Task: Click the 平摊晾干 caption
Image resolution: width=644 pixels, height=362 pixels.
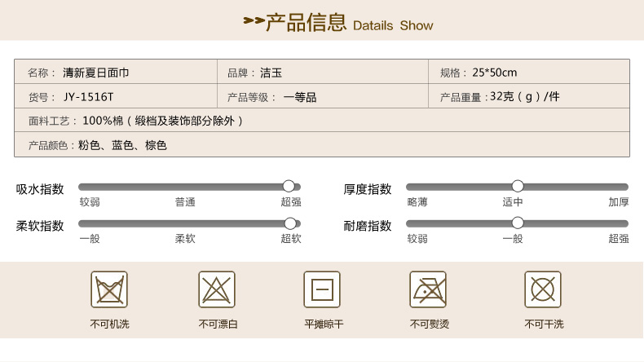Action: [x=324, y=324]
